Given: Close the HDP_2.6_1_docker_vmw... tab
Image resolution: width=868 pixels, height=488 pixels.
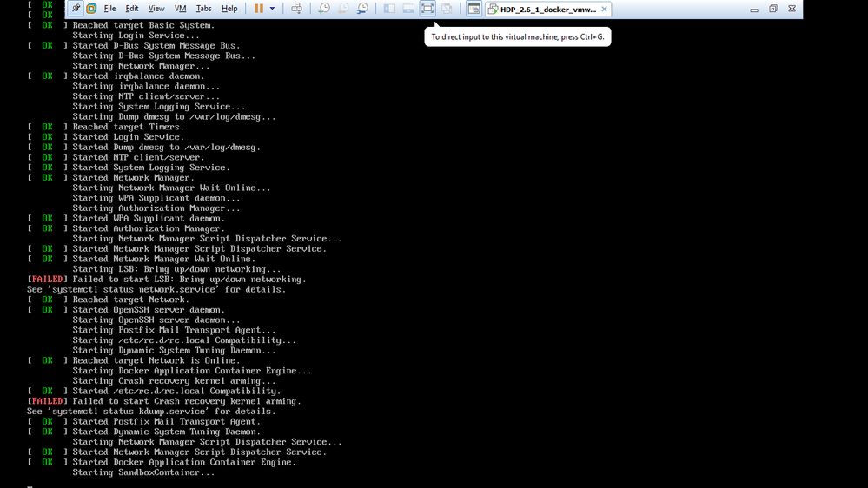Looking at the screenshot, I should point(604,9).
